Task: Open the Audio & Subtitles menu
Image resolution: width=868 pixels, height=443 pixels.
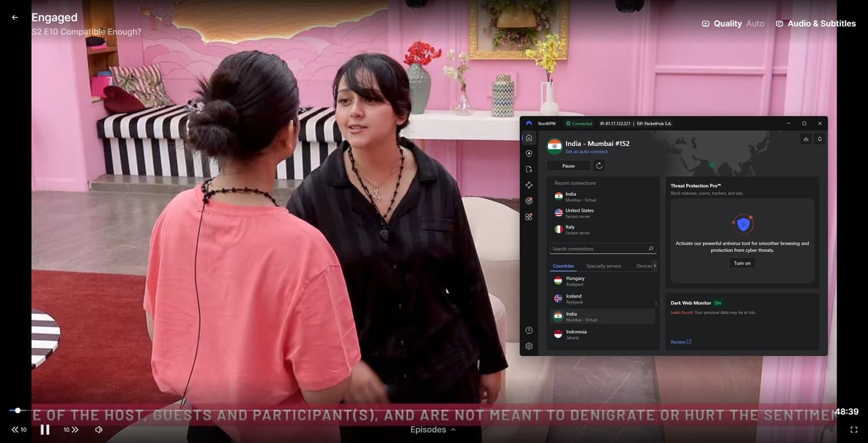Action: click(815, 24)
